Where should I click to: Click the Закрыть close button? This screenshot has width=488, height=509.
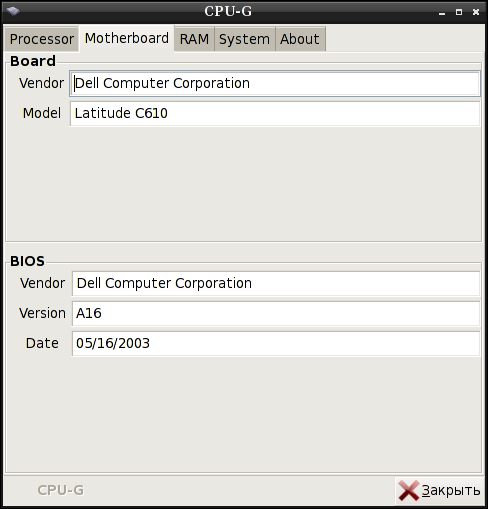click(440, 491)
